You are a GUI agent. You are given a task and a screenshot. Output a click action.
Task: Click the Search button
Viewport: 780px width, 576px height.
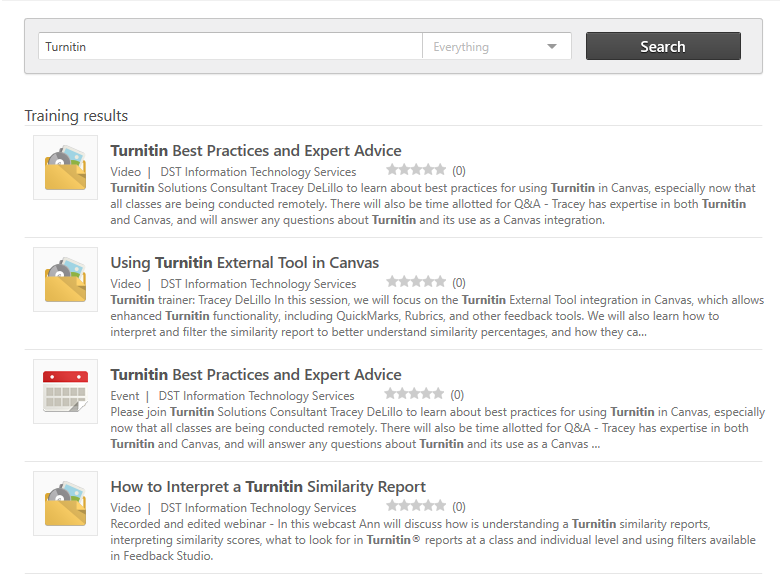pyautogui.click(x=662, y=47)
